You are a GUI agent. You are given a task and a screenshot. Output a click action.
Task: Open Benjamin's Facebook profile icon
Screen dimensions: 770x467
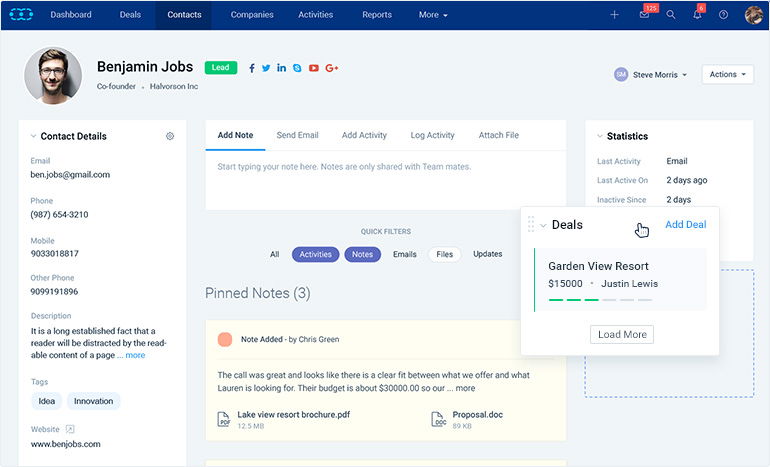pos(251,68)
